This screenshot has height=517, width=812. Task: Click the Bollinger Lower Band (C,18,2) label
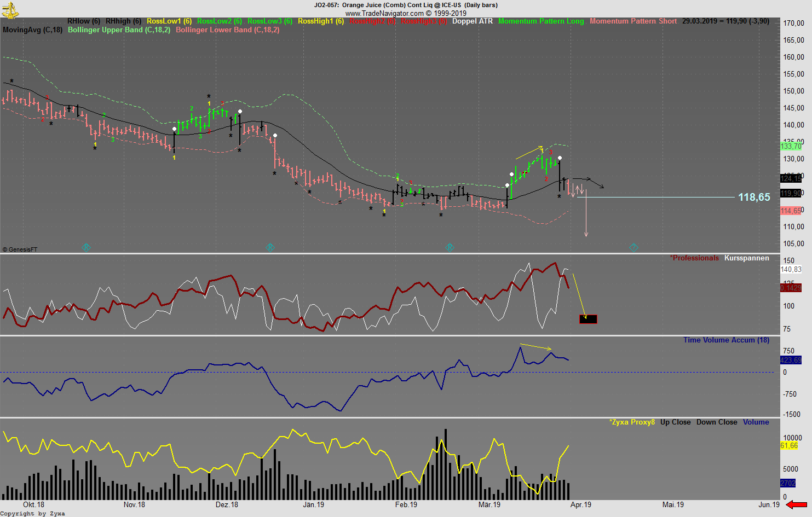[228, 30]
